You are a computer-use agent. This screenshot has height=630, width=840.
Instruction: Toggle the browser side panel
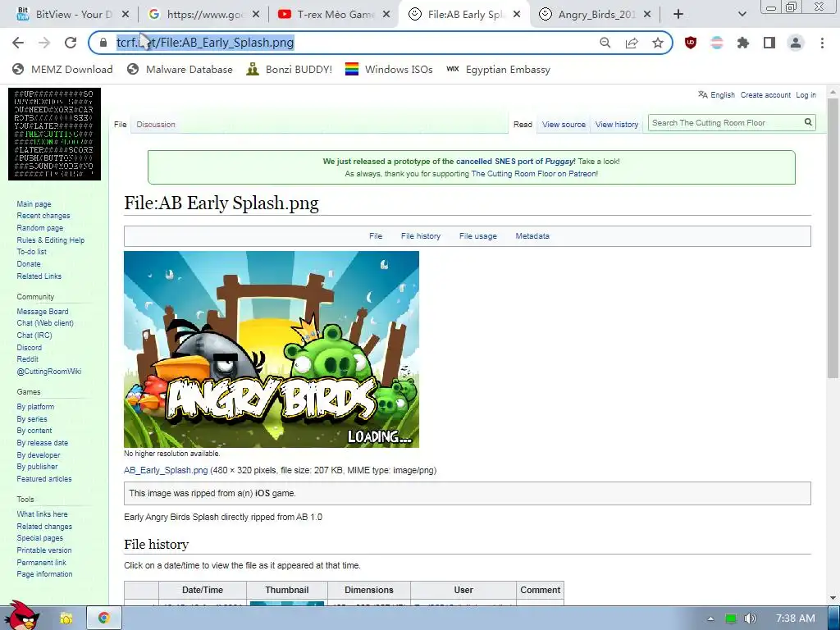coord(769,43)
